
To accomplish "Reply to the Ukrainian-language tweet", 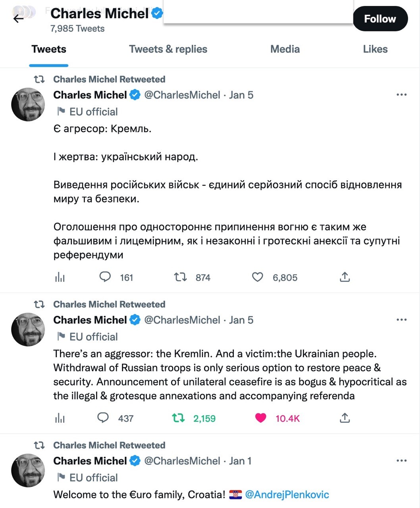I will (x=105, y=277).
